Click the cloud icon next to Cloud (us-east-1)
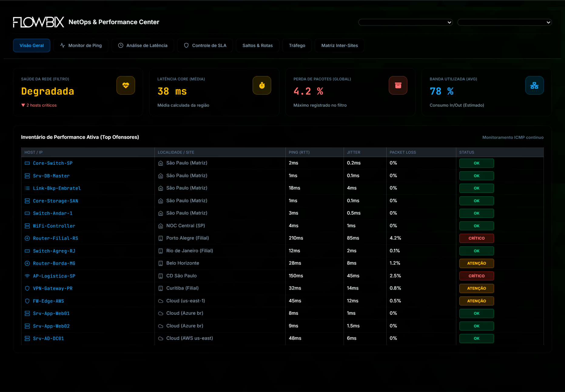The height and width of the screenshot is (392, 565). pos(160,301)
